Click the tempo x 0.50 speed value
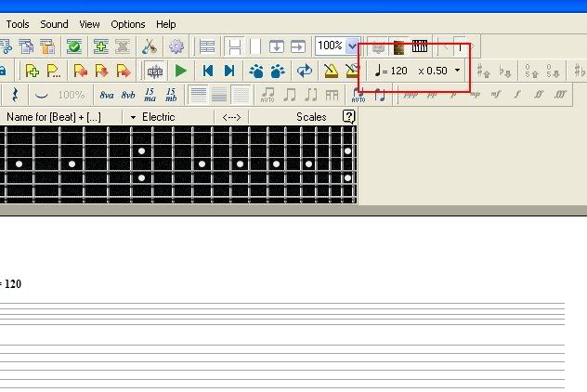Image resolution: width=587 pixels, height=392 pixels. [x=433, y=71]
